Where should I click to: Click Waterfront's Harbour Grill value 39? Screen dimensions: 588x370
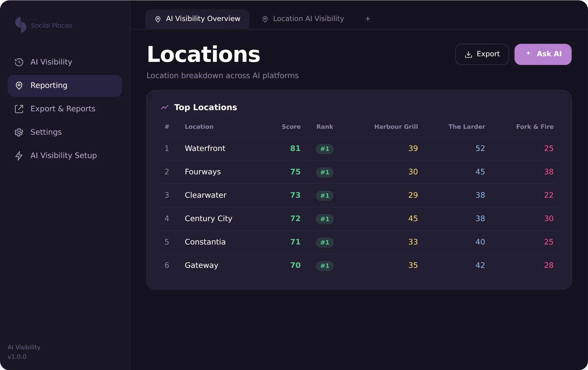pos(413,149)
